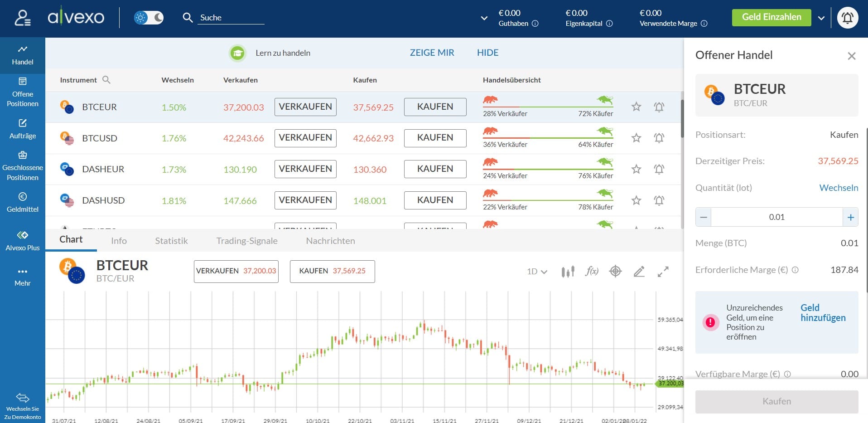Viewport: 868px width, 423px height.
Task: Click HIDE link in the learning banner
Action: (x=487, y=53)
